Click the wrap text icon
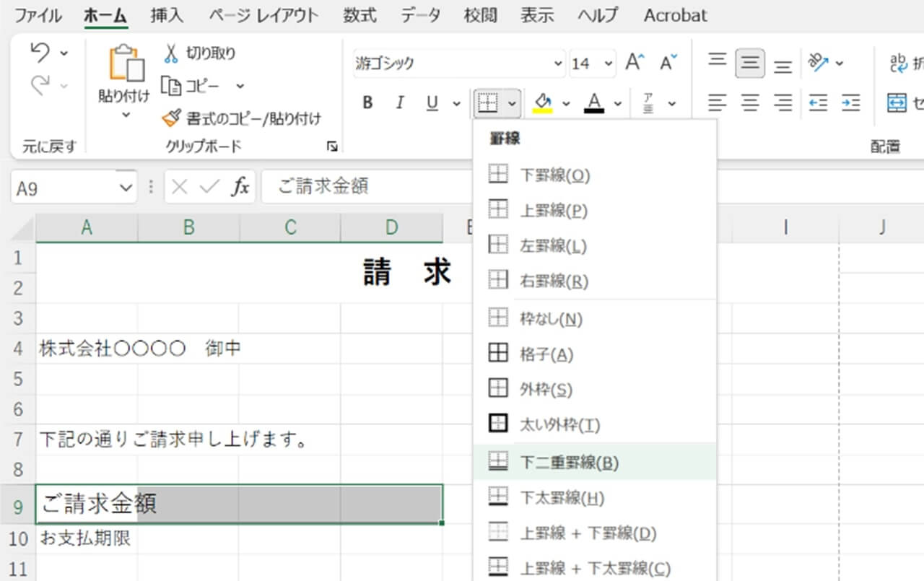 pos(899,63)
